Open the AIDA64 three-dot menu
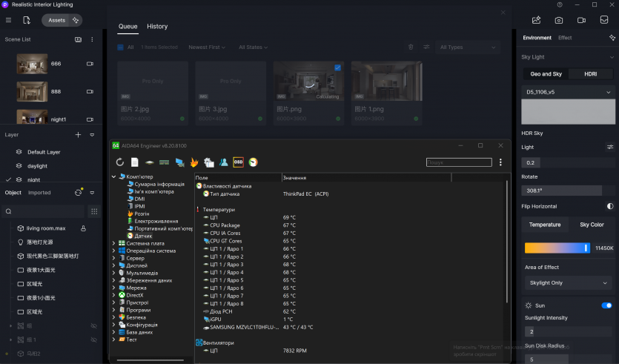619x364 pixels. click(500, 162)
